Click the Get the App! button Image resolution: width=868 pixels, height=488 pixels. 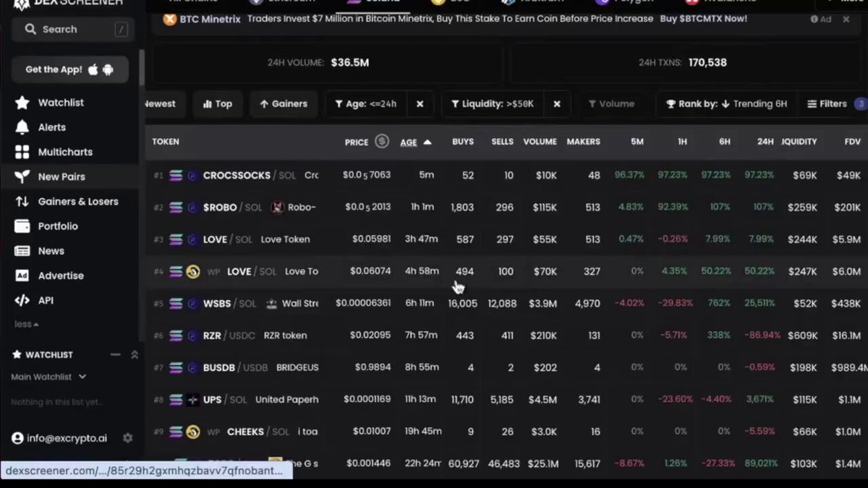[x=70, y=69]
